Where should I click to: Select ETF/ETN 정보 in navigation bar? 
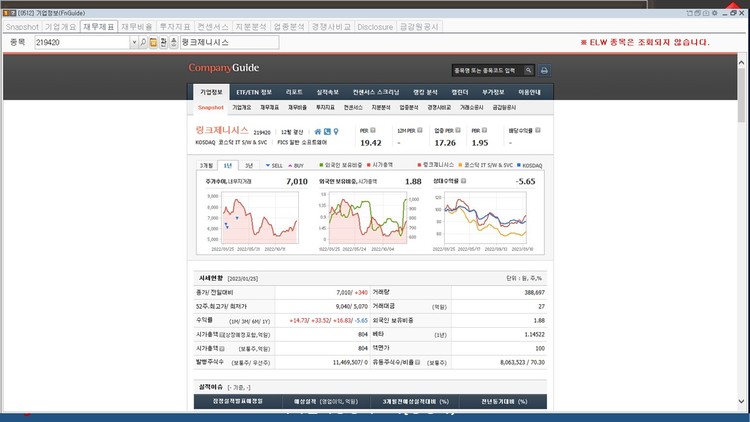click(x=254, y=92)
